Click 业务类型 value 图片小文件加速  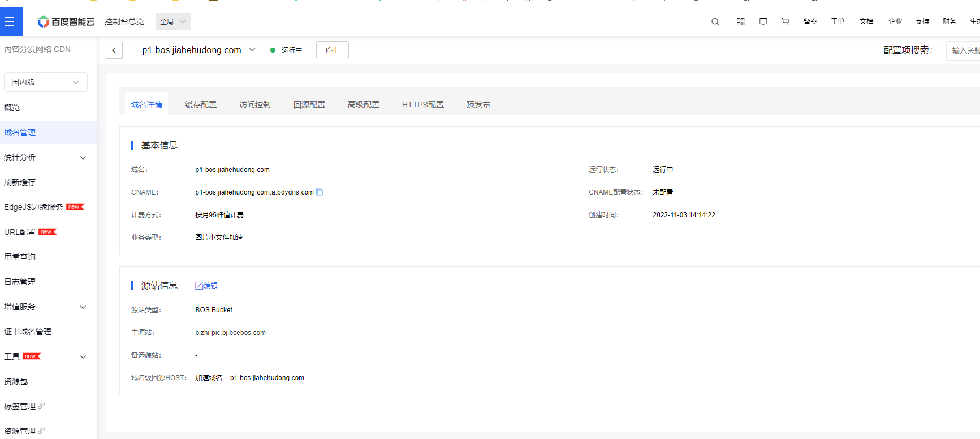pyautogui.click(x=219, y=238)
